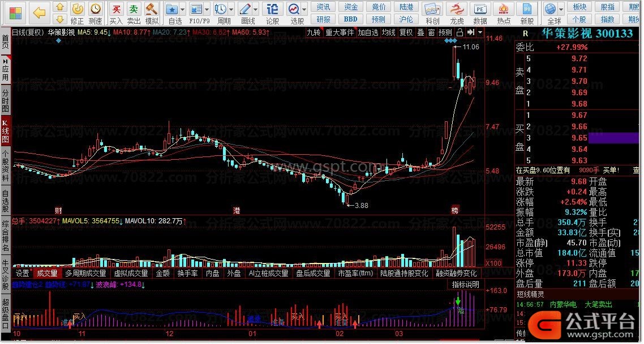Click the 竞价 button
The image size is (644, 344).
pyautogui.click(x=378, y=7)
